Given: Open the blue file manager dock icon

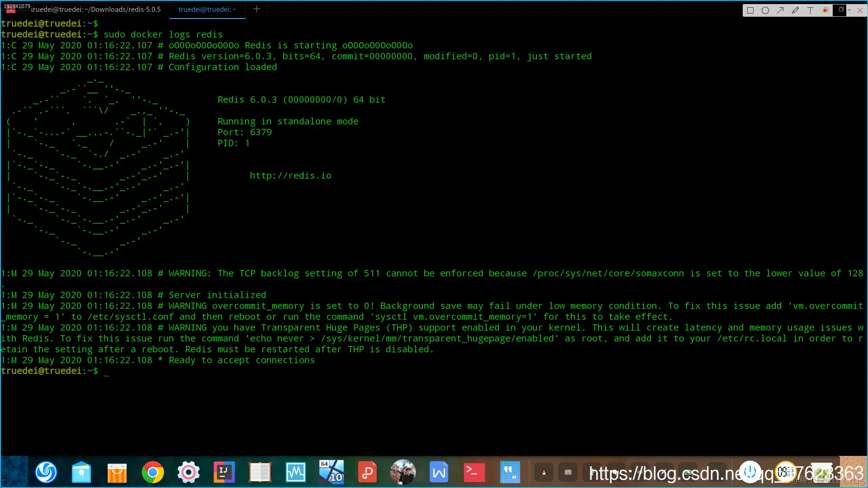Looking at the screenshot, I should 81,472.
